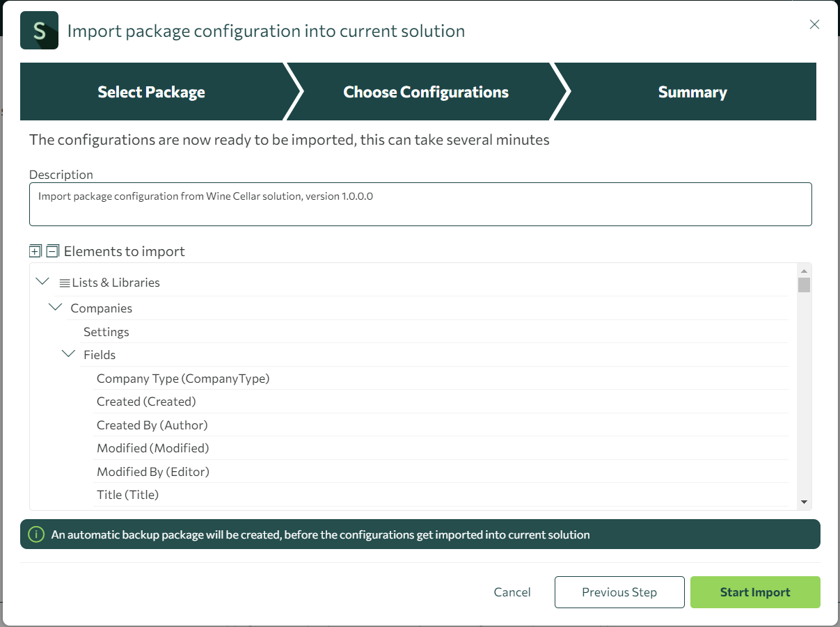Image resolution: width=840 pixels, height=627 pixels.
Task: Switch to the Select Package step
Action: (151, 91)
